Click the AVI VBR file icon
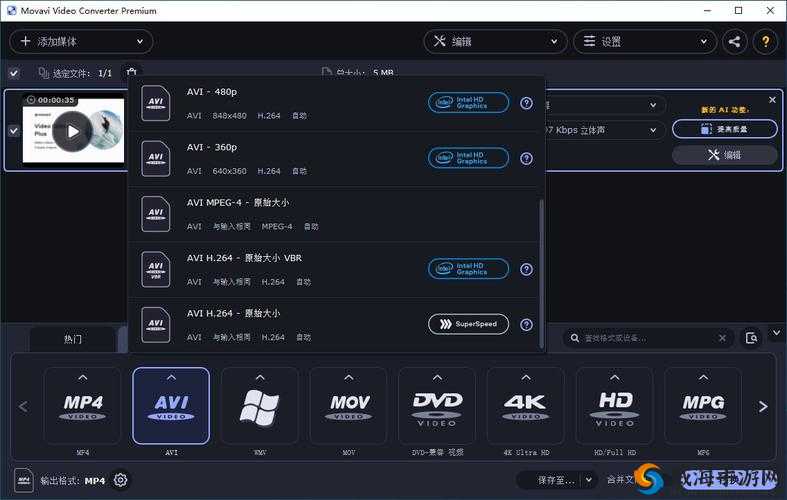This screenshot has height=500, width=787. pyautogui.click(x=156, y=270)
